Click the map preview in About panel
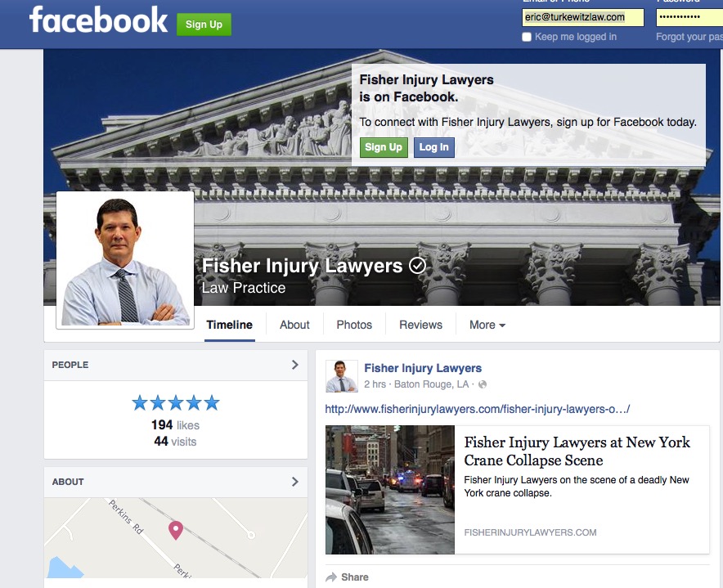The width and height of the screenshot is (723, 588). pos(176,538)
